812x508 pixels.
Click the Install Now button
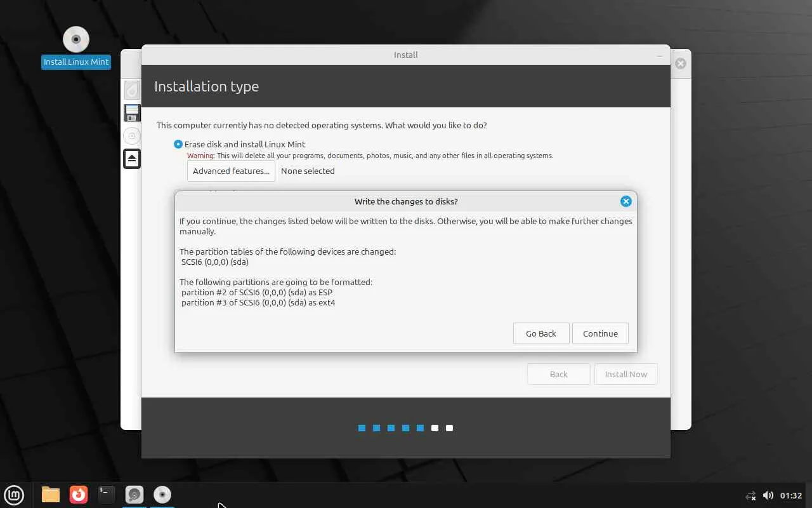[x=626, y=374]
